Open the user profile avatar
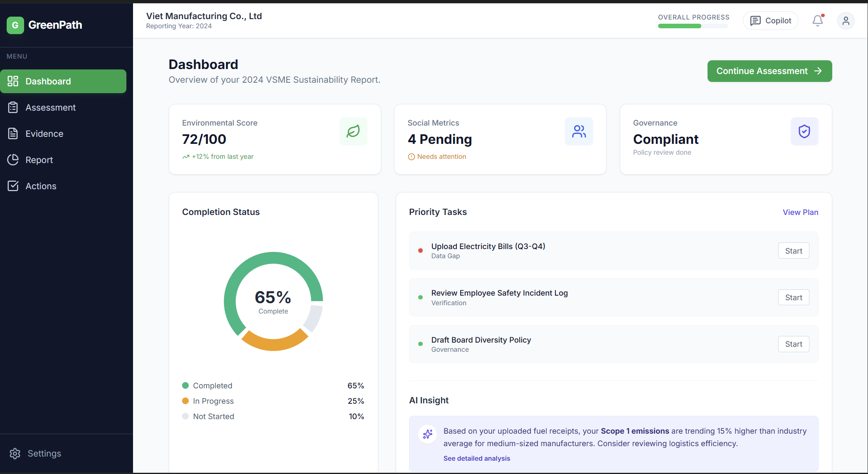This screenshot has height=474, width=868. tap(846, 21)
